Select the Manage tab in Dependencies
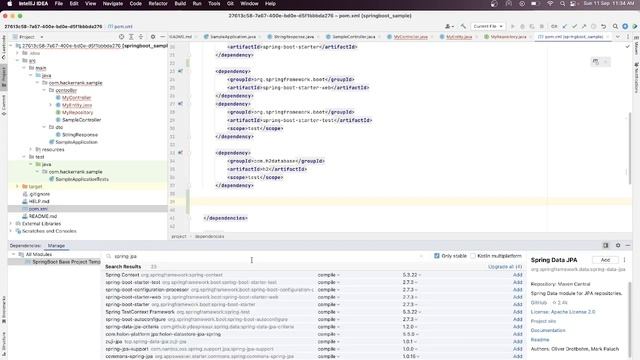 (x=56, y=246)
